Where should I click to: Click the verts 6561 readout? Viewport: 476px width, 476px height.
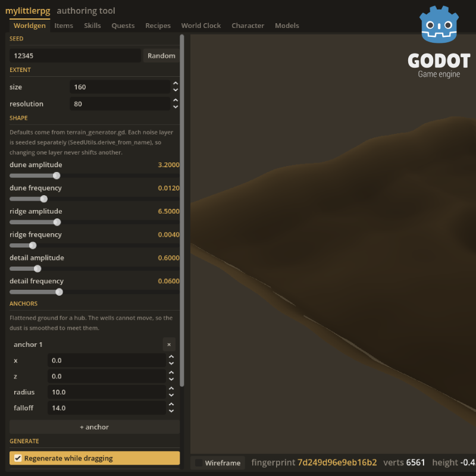click(x=404, y=462)
